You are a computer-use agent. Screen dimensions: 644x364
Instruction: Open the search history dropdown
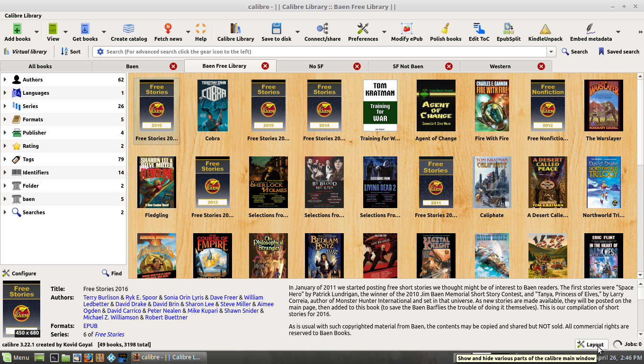pos(551,52)
